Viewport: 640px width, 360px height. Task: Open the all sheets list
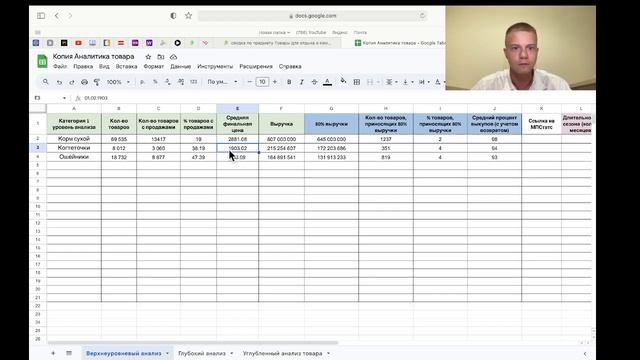click(69, 353)
